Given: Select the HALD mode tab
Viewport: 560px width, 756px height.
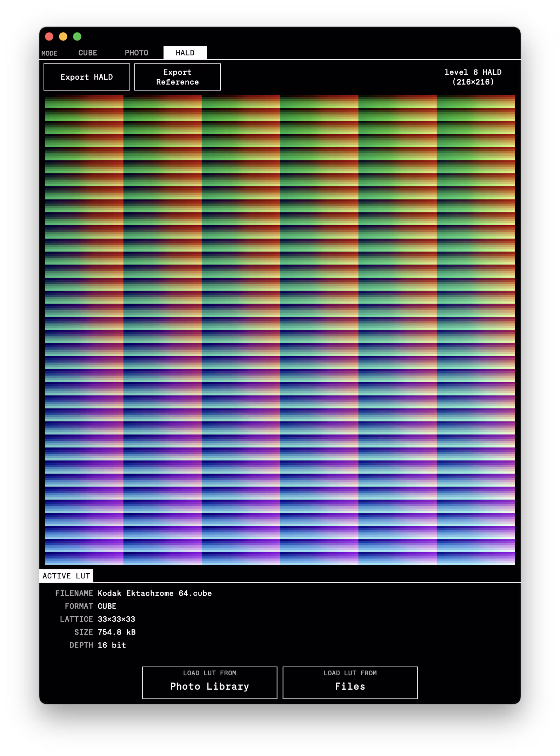Looking at the screenshot, I should pos(185,53).
